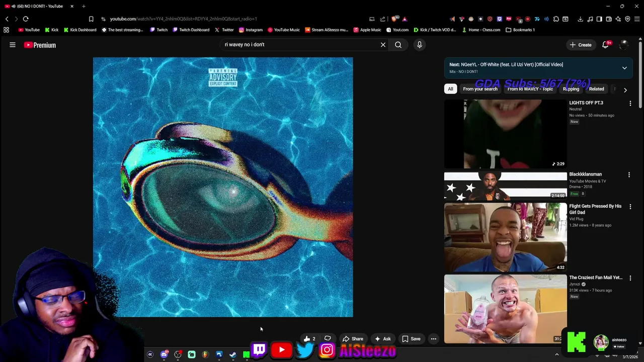The width and height of the screenshot is (644, 362).
Task: Expand the Mix playlist panel chevron
Action: coord(624,68)
